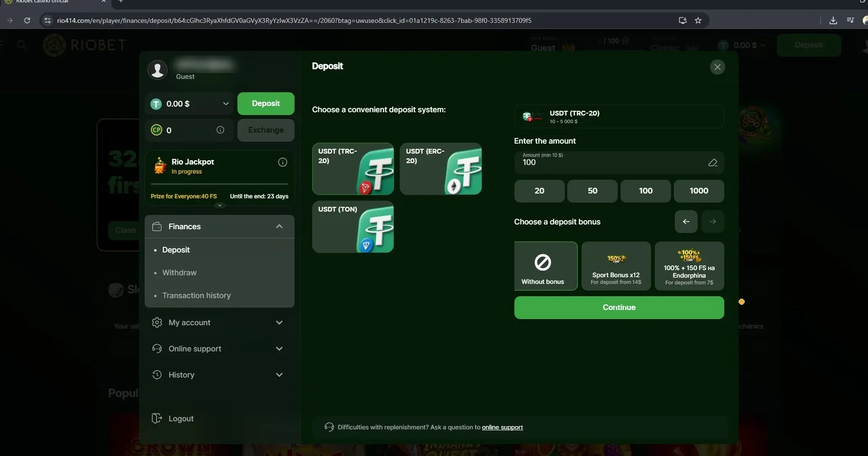Close the Deposit dialog with X icon

717,67
